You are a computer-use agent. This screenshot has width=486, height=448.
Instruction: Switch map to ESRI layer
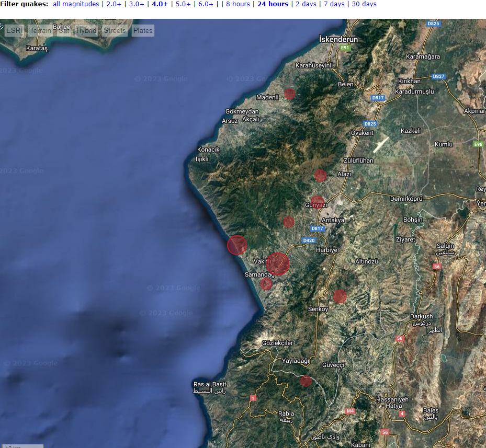[14, 30]
